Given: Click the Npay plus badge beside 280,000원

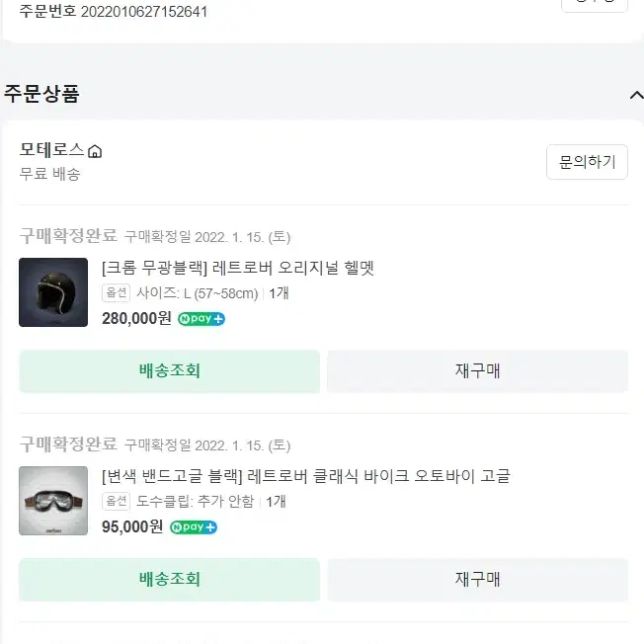Looking at the screenshot, I should click(201, 319).
